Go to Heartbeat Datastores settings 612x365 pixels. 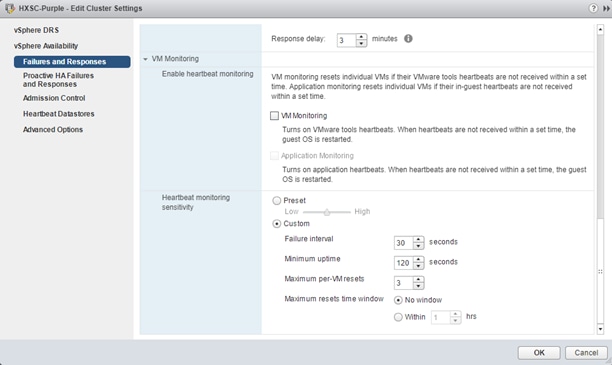59,114
